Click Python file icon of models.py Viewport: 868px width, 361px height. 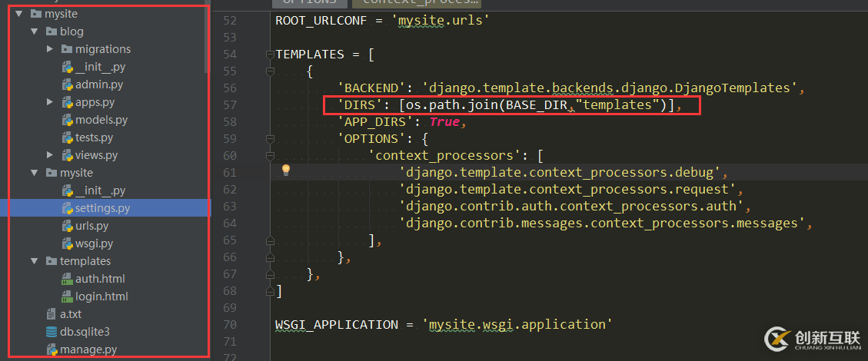click(67, 120)
